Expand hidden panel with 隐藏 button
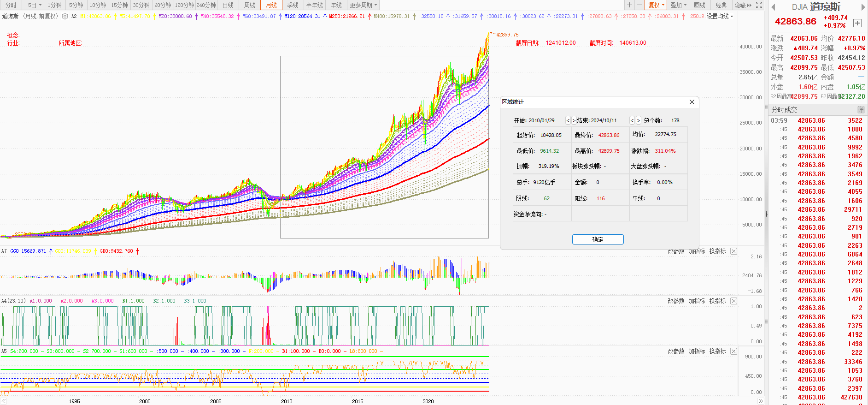The height and width of the screenshot is (405, 868). pyautogui.click(x=743, y=5)
